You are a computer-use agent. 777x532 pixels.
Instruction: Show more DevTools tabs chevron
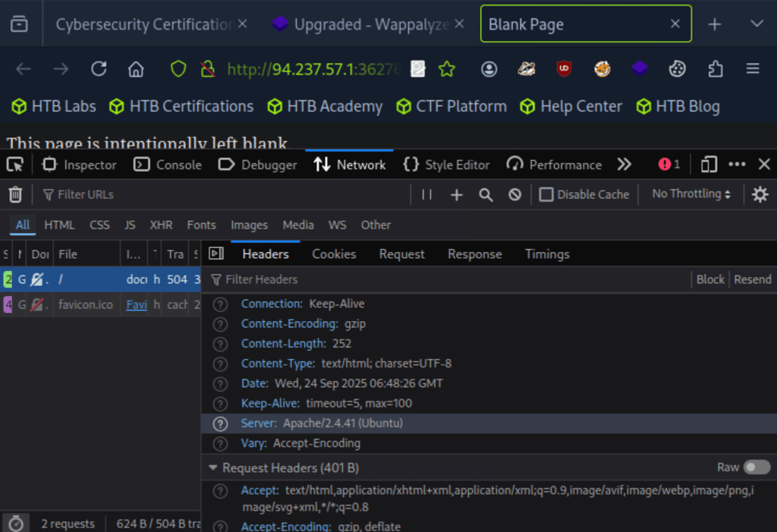tap(624, 165)
